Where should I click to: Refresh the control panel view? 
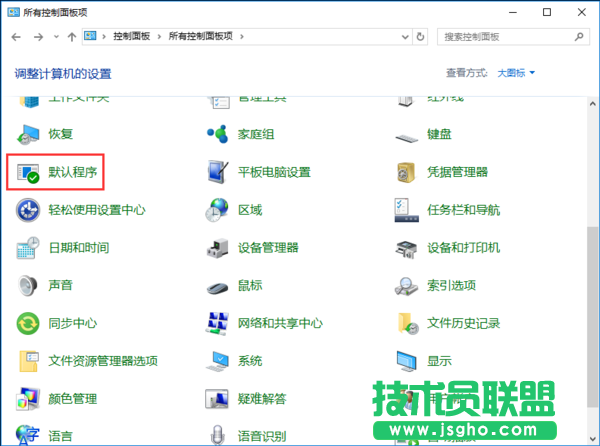point(420,37)
